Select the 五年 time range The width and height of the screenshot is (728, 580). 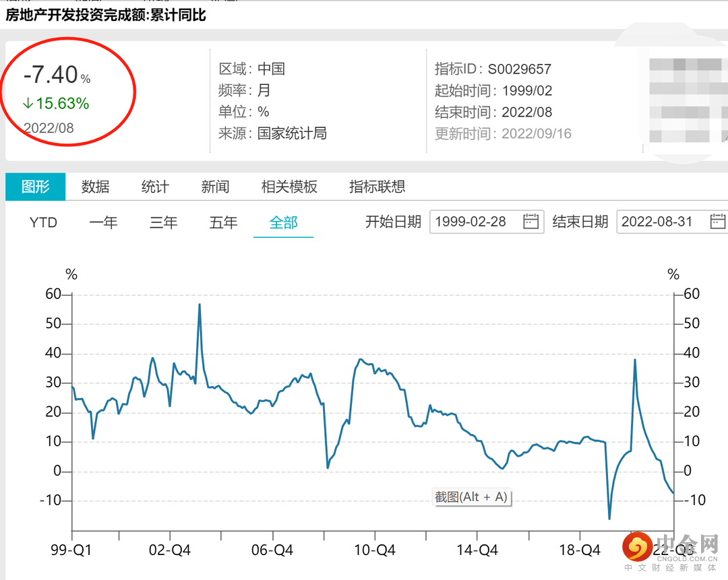point(223,223)
